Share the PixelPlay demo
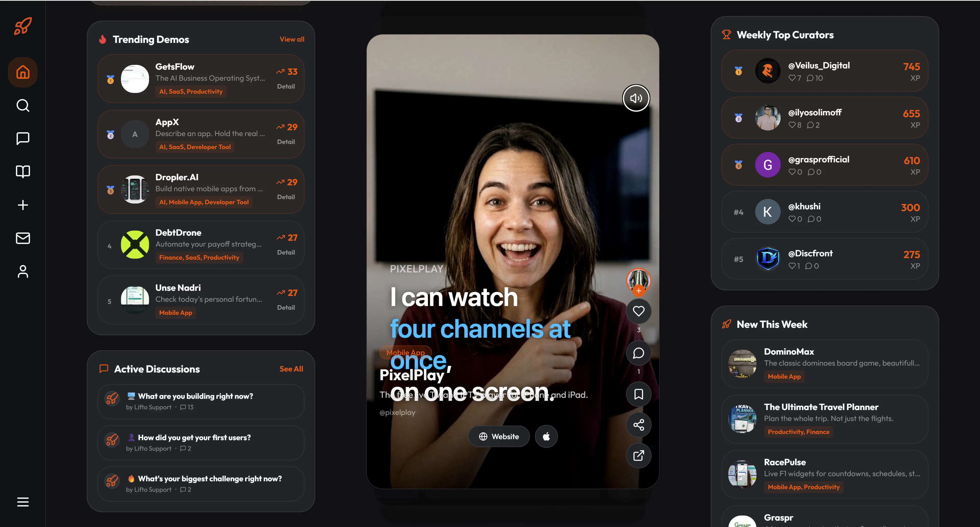The width and height of the screenshot is (980, 527). pos(639,425)
